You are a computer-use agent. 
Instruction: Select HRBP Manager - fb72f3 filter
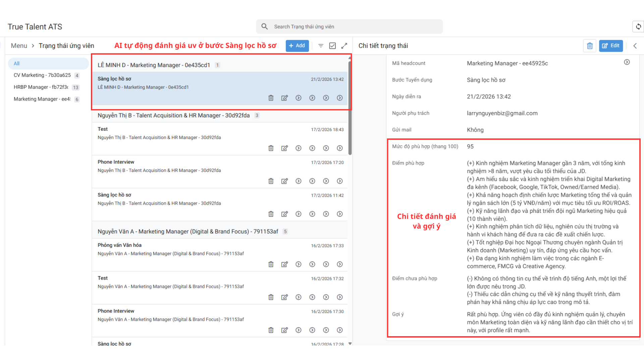click(x=41, y=87)
